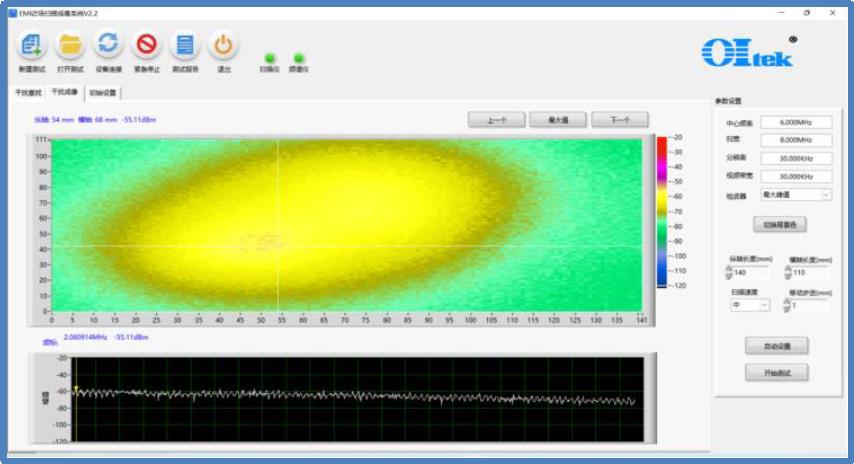
Task: Click the Previous (上一个) button
Action: [497, 120]
